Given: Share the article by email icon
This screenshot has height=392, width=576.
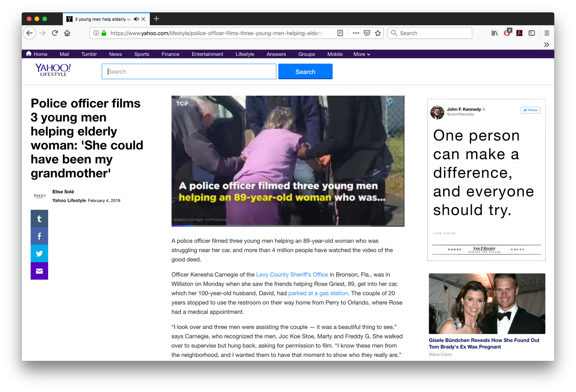Looking at the screenshot, I should (39, 271).
